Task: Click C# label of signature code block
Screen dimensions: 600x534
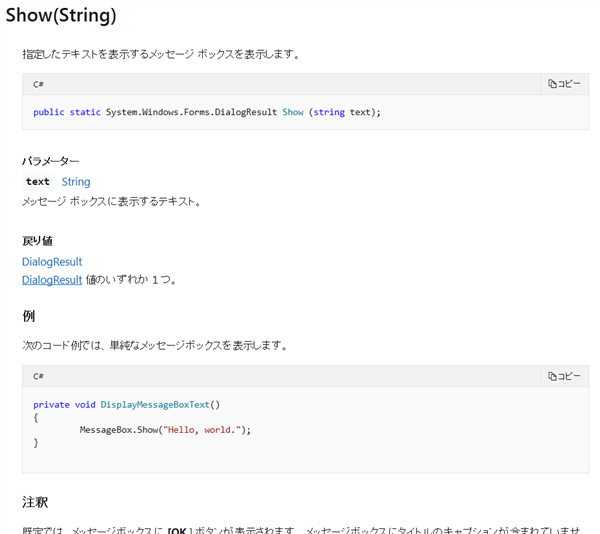Action: [38, 84]
